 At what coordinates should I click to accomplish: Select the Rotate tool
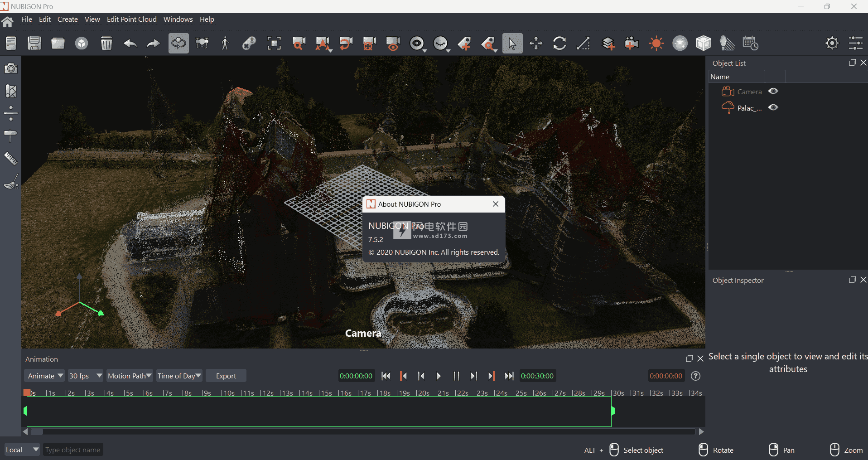click(x=559, y=44)
